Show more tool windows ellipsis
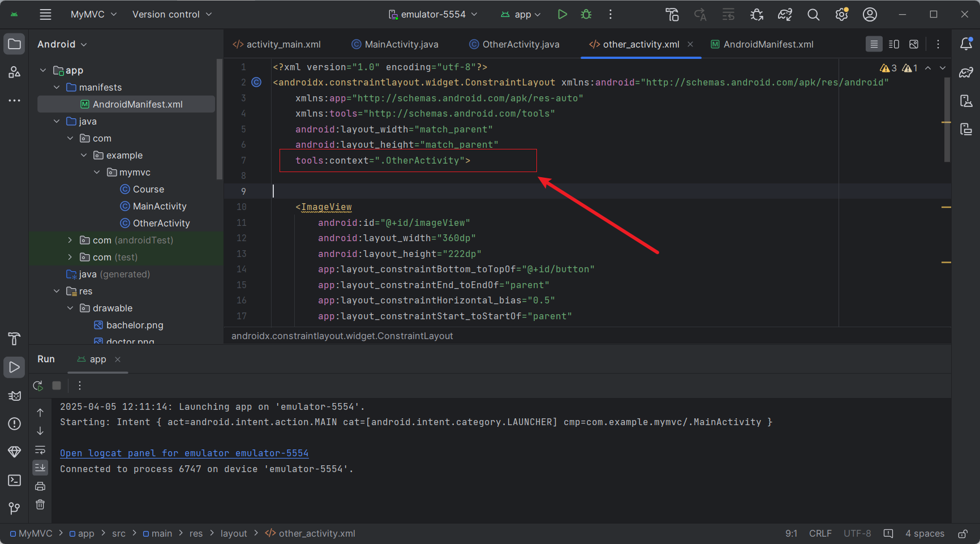Screen dimensions: 980x544 pyautogui.click(x=14, y=100)
